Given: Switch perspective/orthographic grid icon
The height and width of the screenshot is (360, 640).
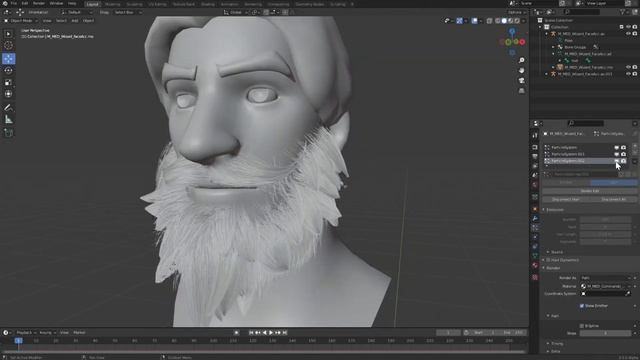Looking at the screenshot, I should point(522,91).
